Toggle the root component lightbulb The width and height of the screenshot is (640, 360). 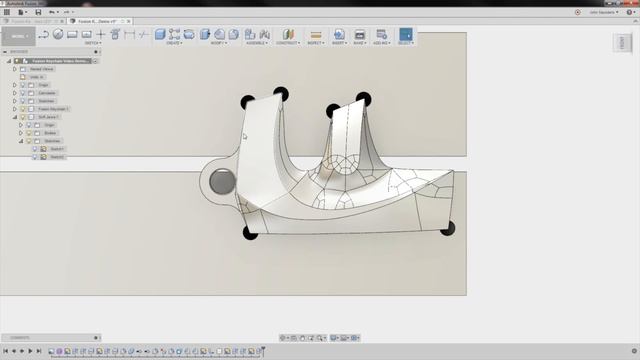[17, 61]
